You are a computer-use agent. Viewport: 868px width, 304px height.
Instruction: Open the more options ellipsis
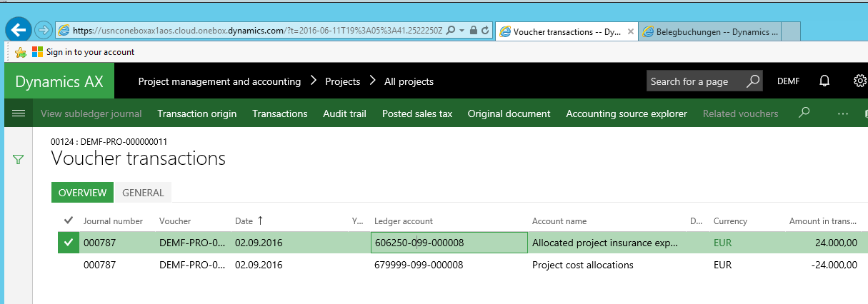pos(843,113)
